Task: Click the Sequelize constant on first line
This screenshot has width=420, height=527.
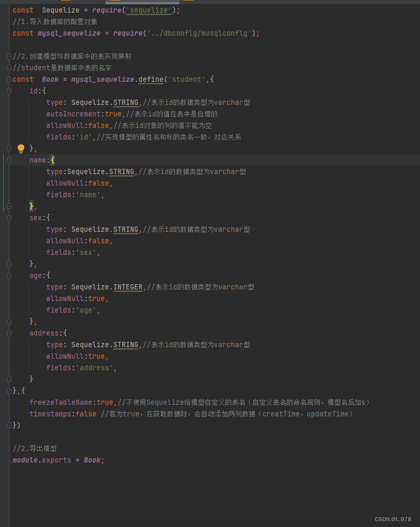Action: [61, 10]
